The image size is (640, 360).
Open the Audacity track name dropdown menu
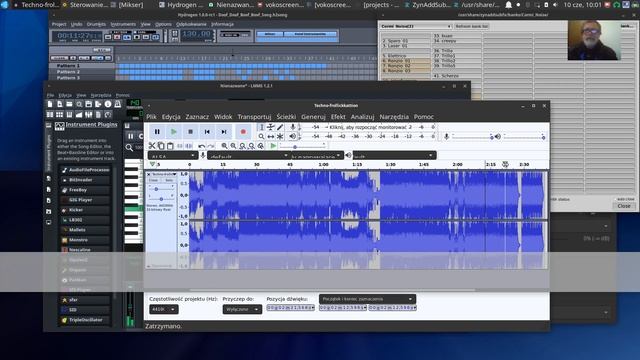tap(164, 174)
